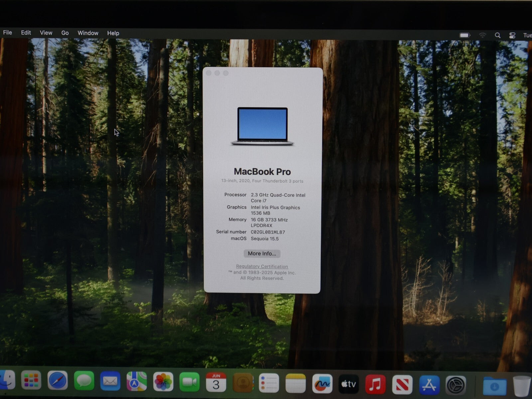
Task: Open Maps from the Dock
Action: tap(137, 381)
